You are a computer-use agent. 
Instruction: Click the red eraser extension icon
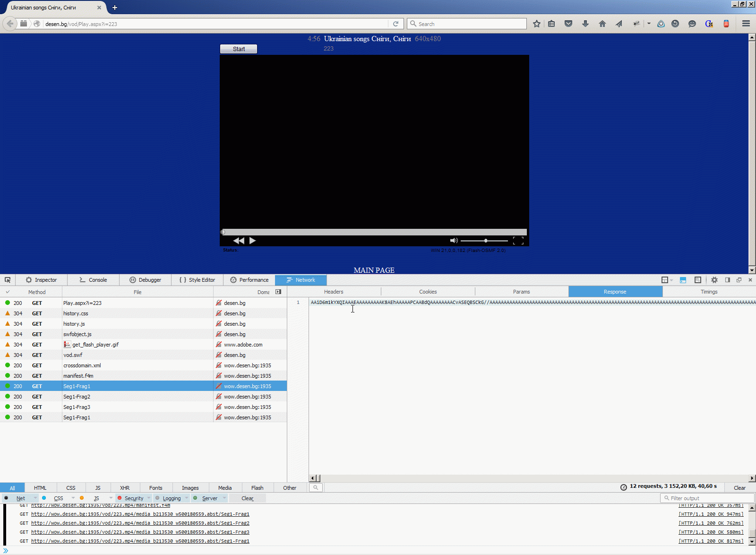(x=726, y=24)
